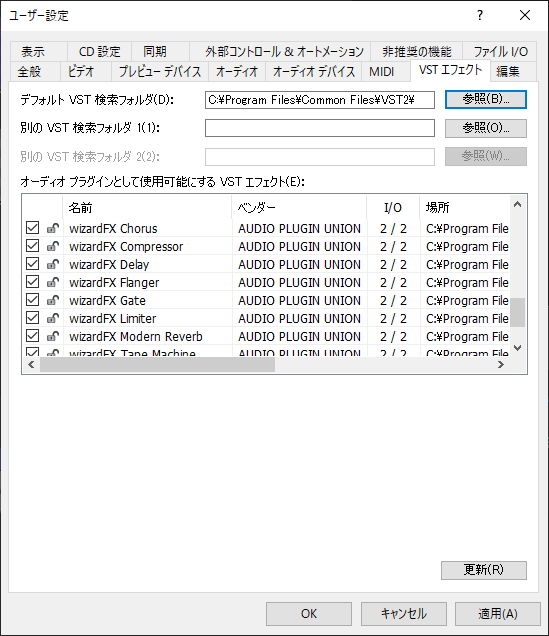Open the オーディオ デバイス tab
This screenshot has width=549, height=636.
tap(314, 72)
